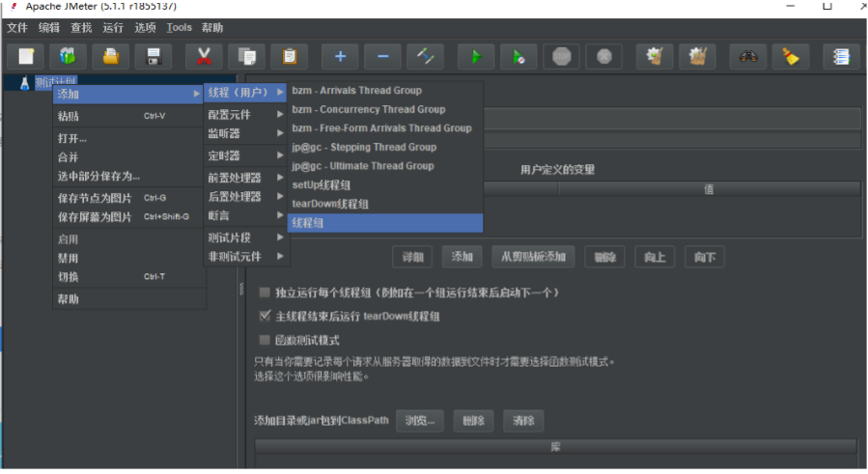Screen dimensions: 868x474
Task: Click the Clear results broom-gear icon
Action: 655,57
